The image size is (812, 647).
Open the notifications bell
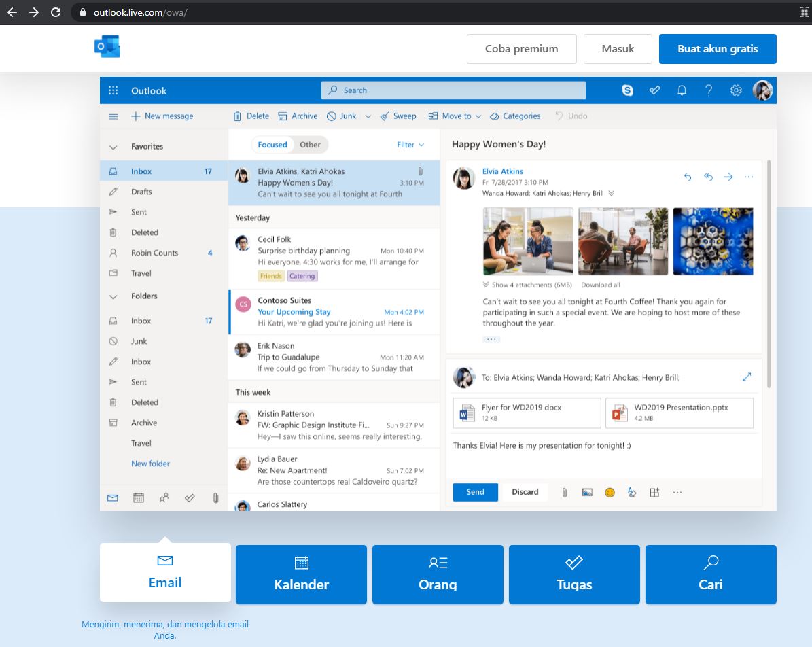click(x=682, y=90)
